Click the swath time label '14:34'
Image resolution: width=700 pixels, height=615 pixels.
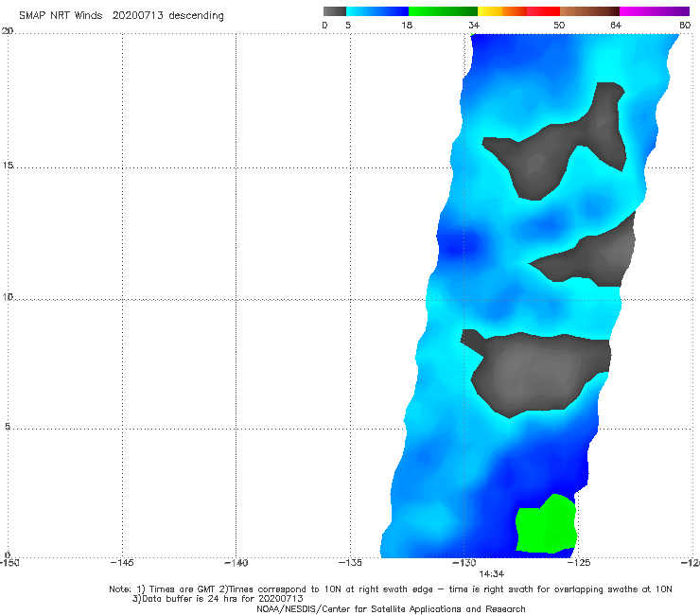(x=492, y=574)
